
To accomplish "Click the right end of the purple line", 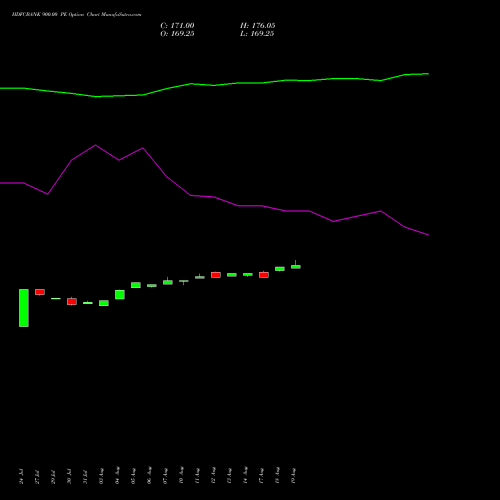I will pyautogui.click(x=428, y=235).
